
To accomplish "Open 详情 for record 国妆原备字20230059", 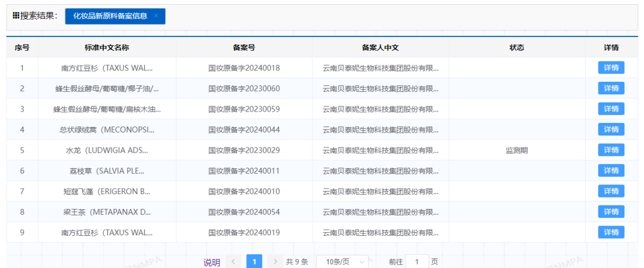I will click(x=611, y=109).
